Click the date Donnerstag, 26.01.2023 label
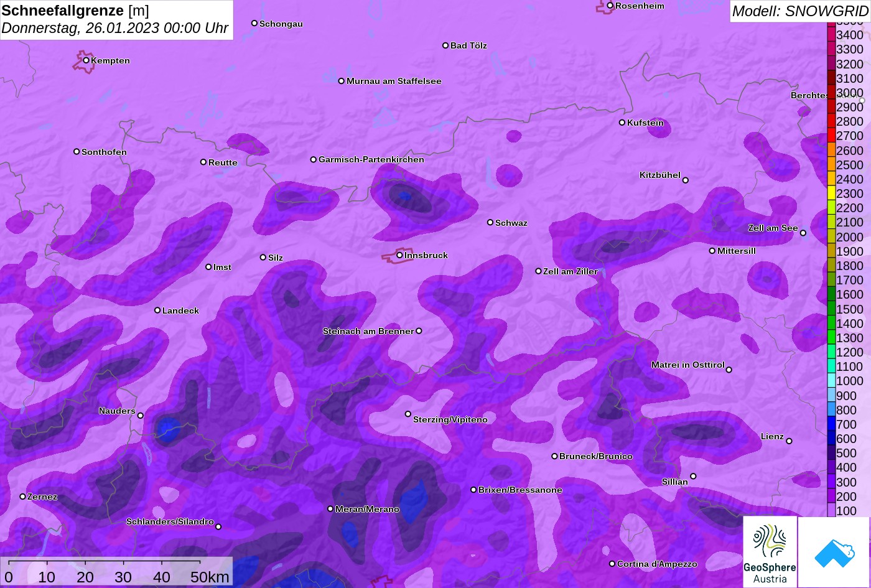The height and width of the screenshot is (588, 871). (114, 29)
